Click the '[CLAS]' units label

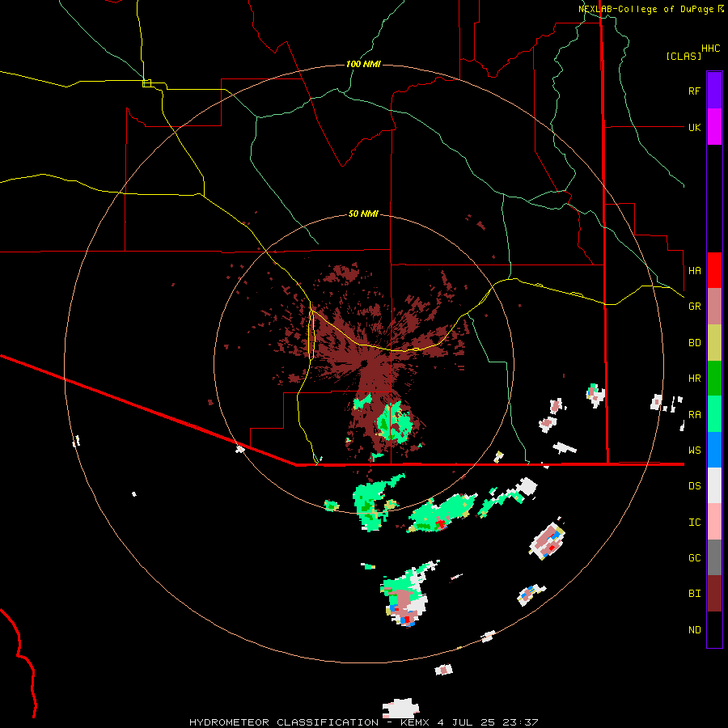[x=684, y=57]
